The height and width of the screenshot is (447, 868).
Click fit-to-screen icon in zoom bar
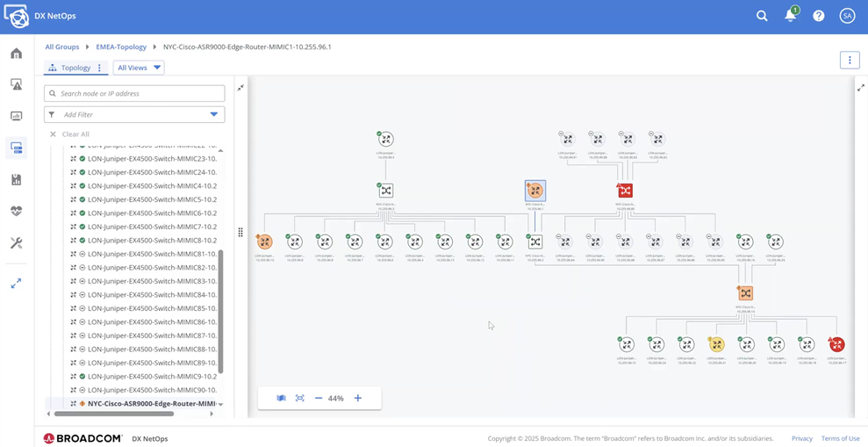[x=300, y=398]
